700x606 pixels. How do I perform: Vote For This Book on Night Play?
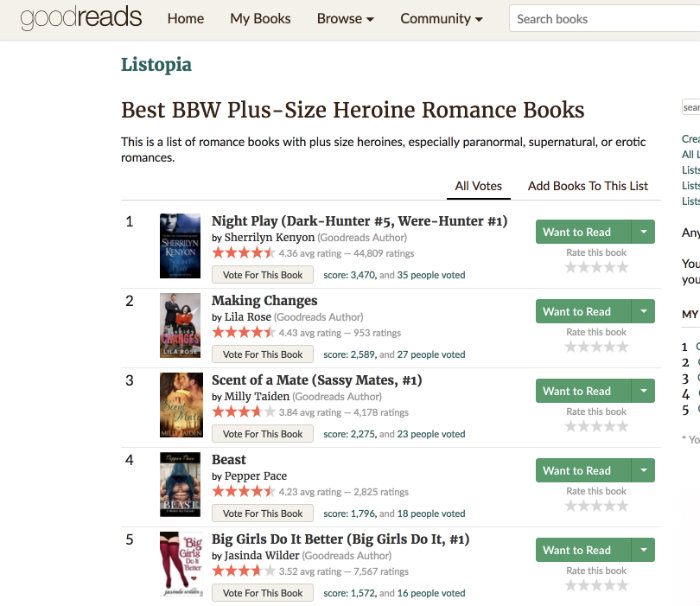pos(262,275)
